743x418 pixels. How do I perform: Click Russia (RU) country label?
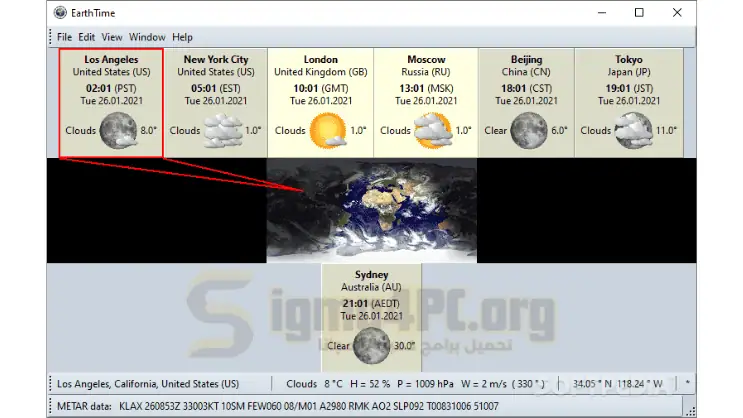[426, 72]
